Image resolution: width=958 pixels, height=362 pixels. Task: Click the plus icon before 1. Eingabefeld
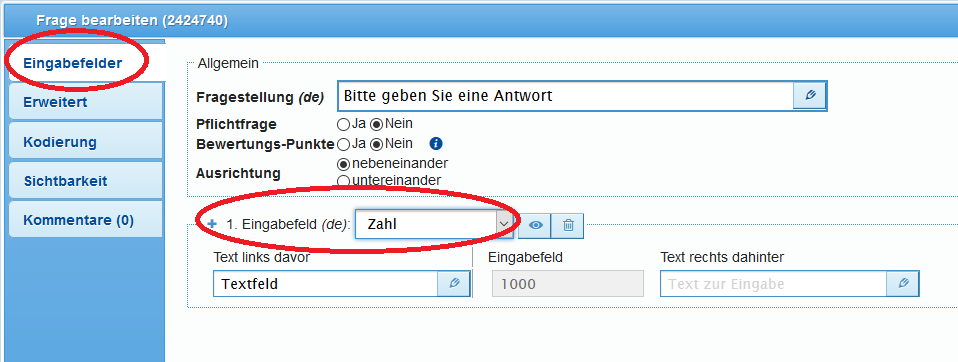coord(213,224)
